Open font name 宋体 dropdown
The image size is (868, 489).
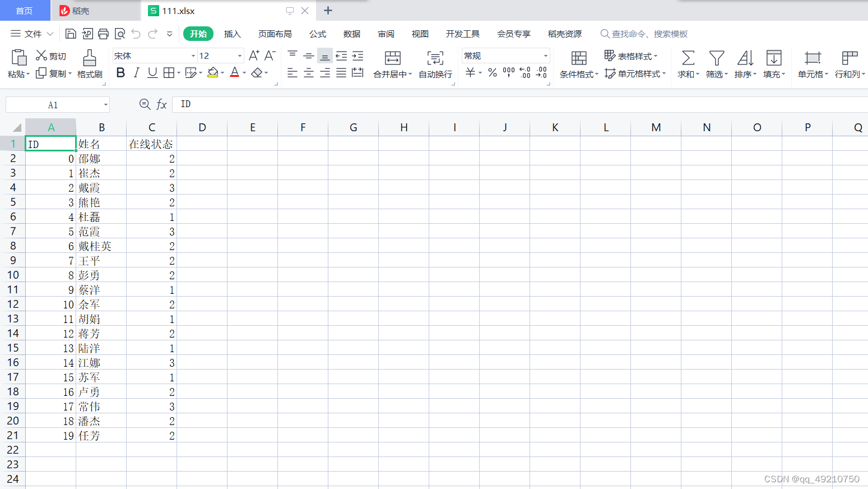click(x=193, y=56)
